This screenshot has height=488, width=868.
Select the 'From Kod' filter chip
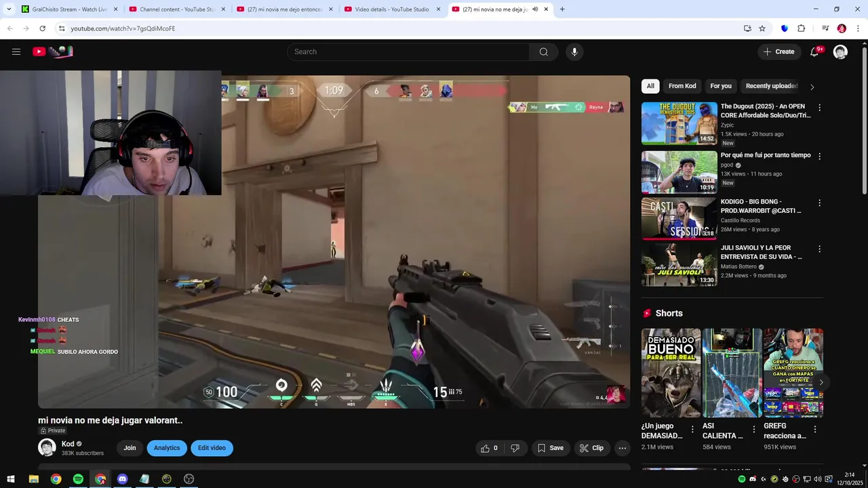click(x=682, y=86)
